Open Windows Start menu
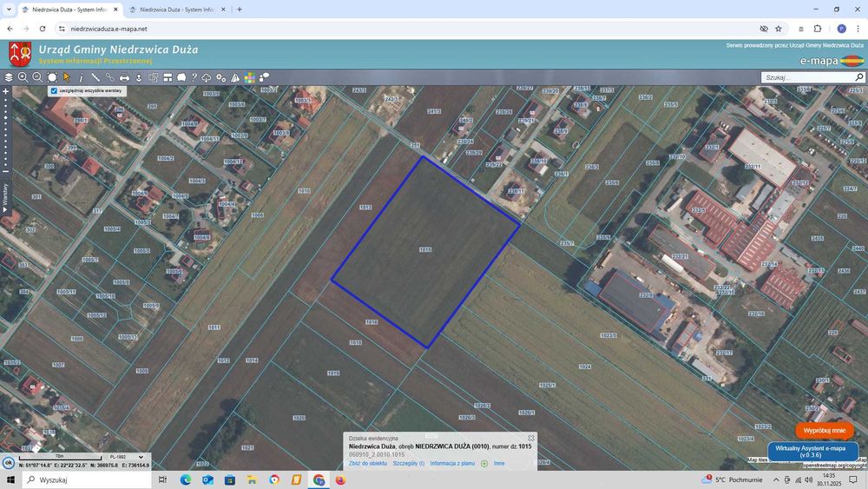Screen dimensions: 868x489 (x=10, y=479)
